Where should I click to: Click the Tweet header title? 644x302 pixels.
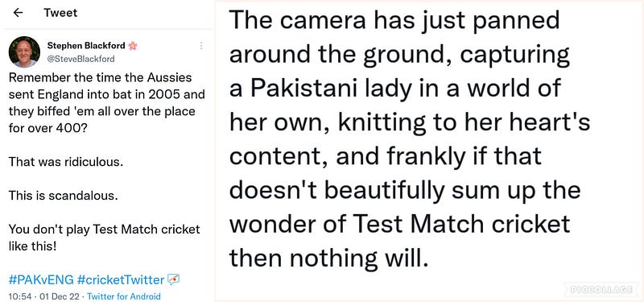60,13
